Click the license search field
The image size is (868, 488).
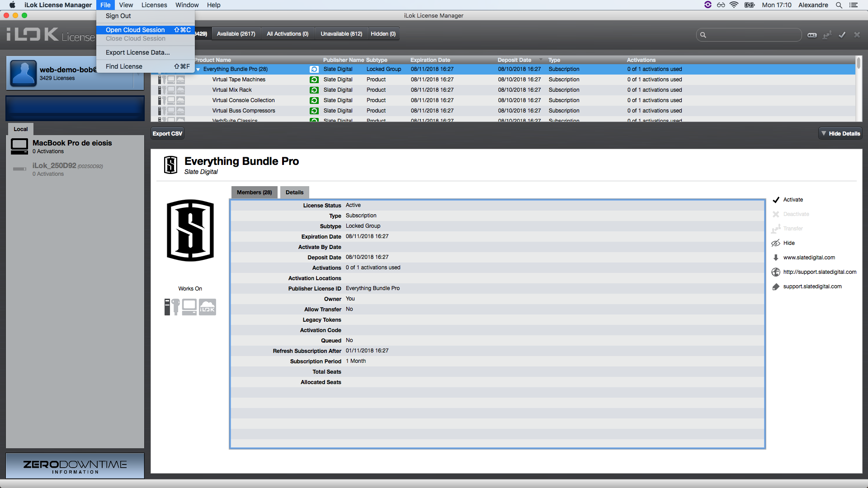[x=750, y=35]
